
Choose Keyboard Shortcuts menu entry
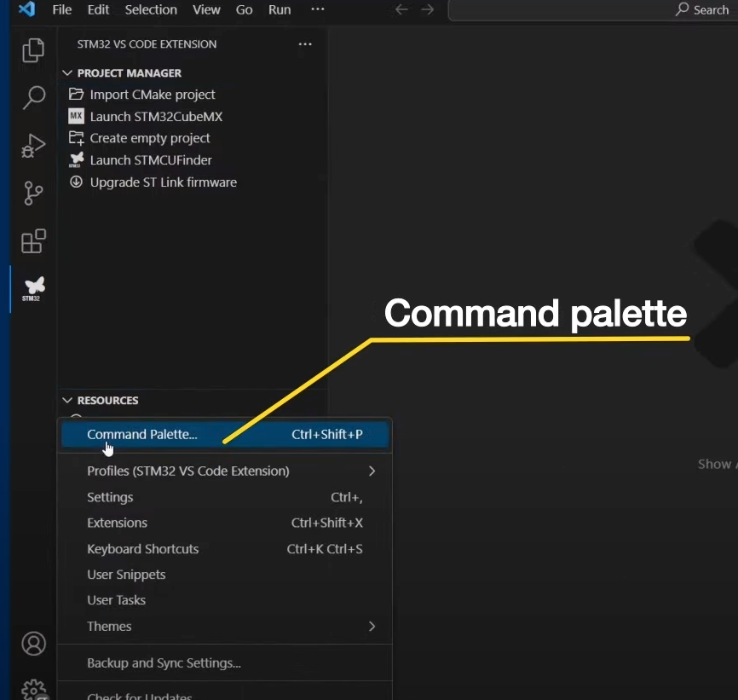[225, 549]
